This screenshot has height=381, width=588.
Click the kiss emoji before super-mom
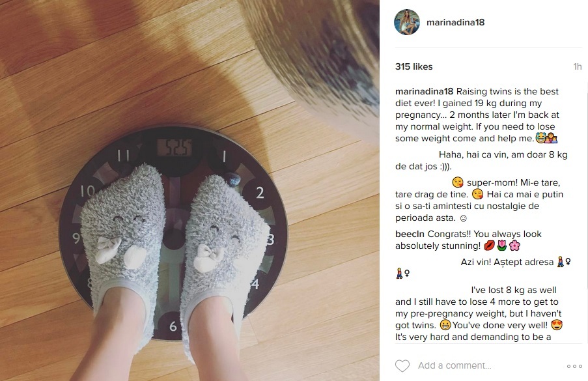(458, 182)
